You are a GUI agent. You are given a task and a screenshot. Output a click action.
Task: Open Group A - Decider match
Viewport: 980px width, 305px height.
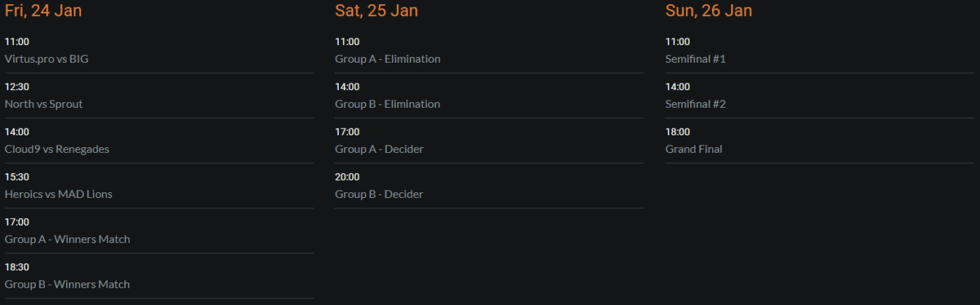coord(380,149)
